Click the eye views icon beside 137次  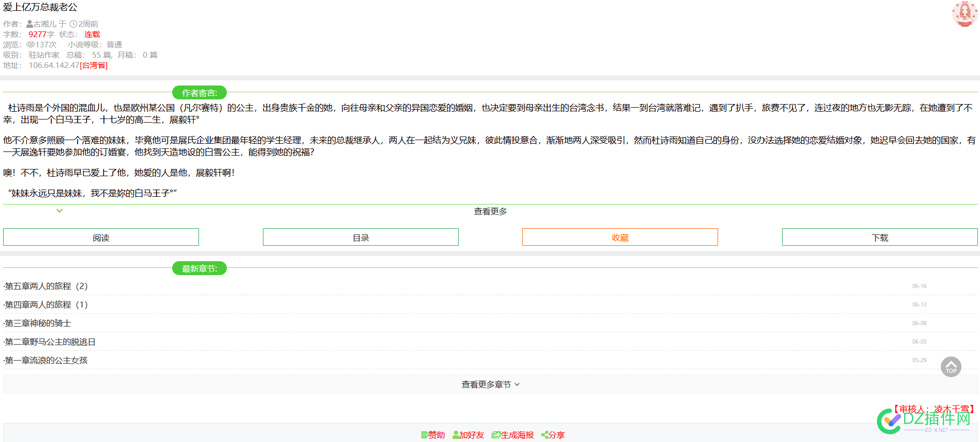tap(30, 45)
